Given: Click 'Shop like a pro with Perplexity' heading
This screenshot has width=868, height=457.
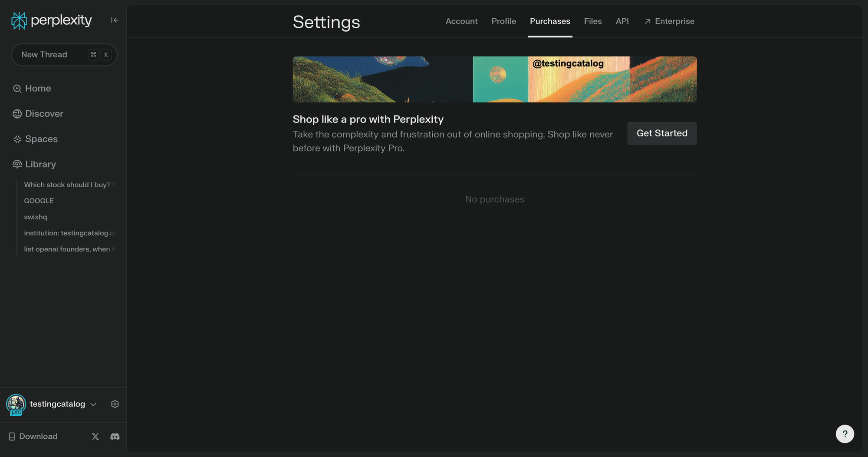Looking at the screenshot, I should tap(368, 119).
